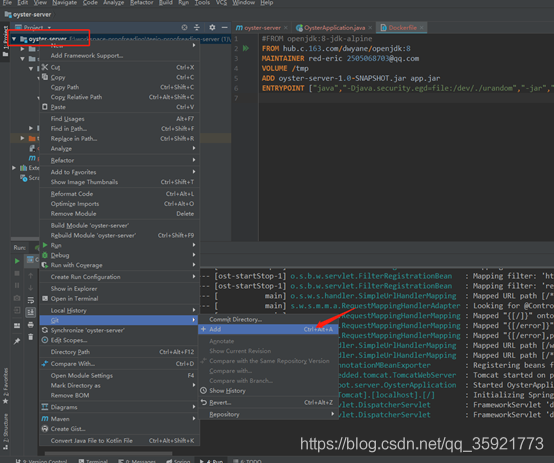Click the trash clear-output icon in Run panel
Viewport: 554px width, 463px height.
tap(31, 337)
